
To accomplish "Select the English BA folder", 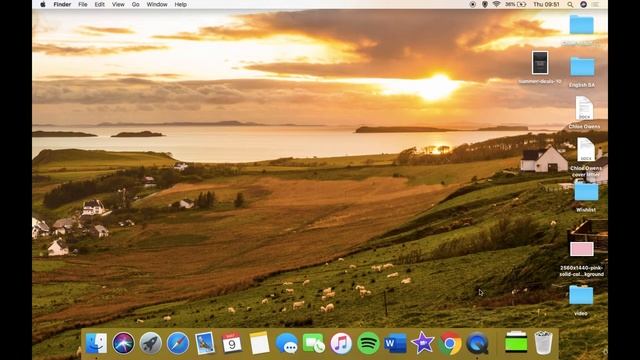I will (582, 67).
